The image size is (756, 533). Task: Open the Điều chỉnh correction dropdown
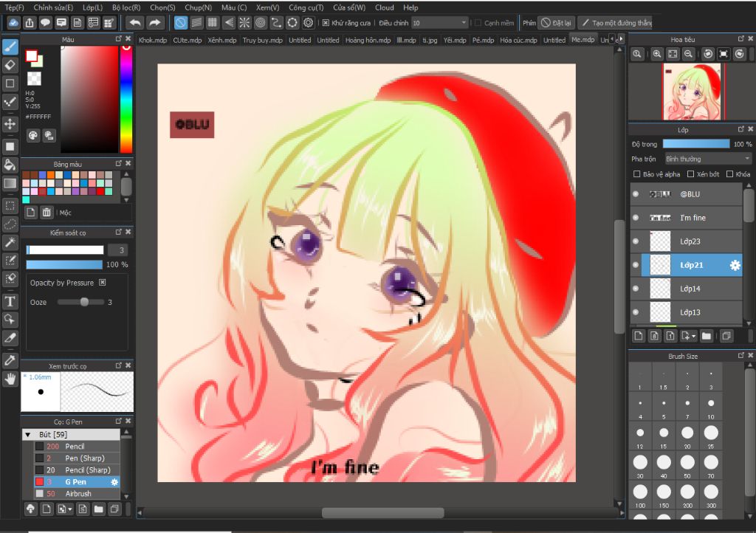coord(439,23)
